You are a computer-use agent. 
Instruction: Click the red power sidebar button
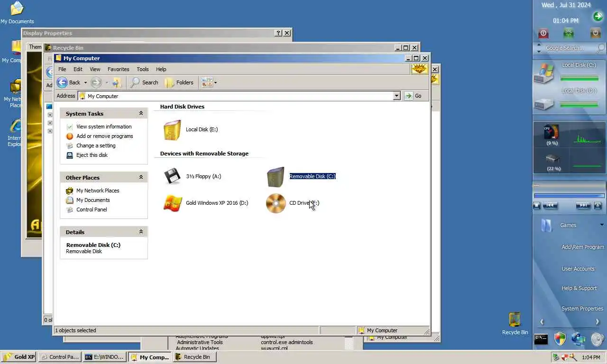coord(543,33)
